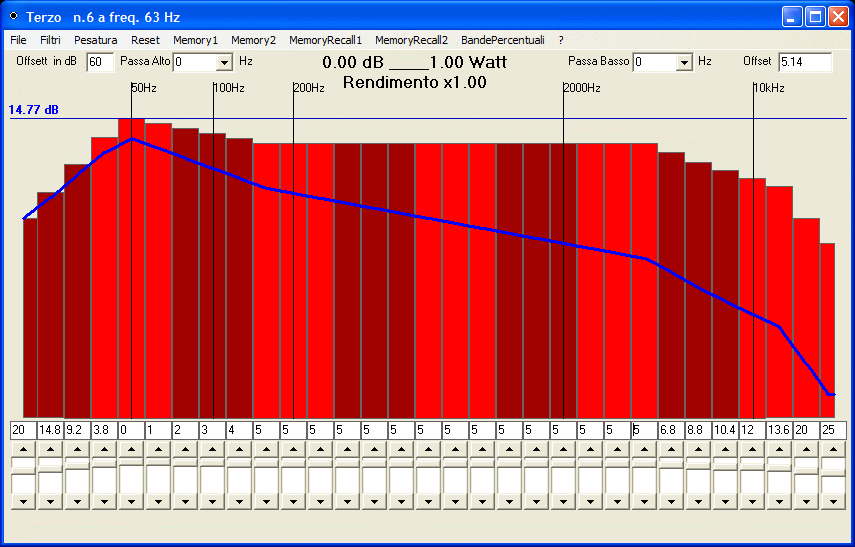This screenshot has width=855, height=547.
Task: Click up arrow of the band valued 2
Action: point(185,449)
